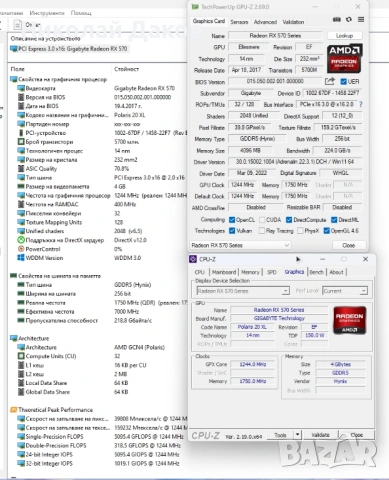
Task: Click ASIC Quality row icon
Action: [x=21, y=169]
